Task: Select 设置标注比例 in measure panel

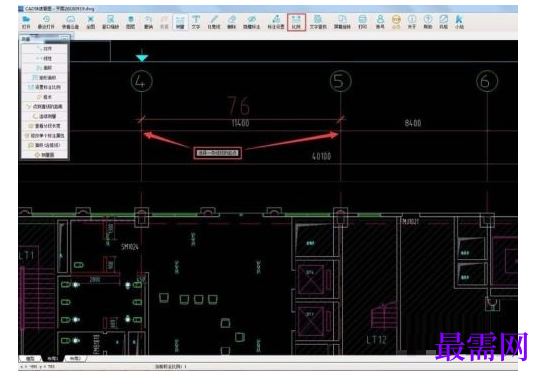Action: point(44,87)
